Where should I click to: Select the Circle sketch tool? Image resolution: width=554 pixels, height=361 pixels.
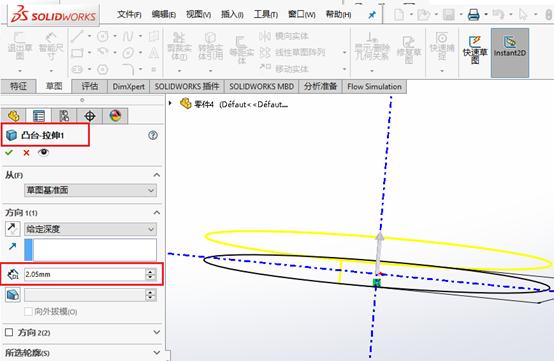(102, 36)
